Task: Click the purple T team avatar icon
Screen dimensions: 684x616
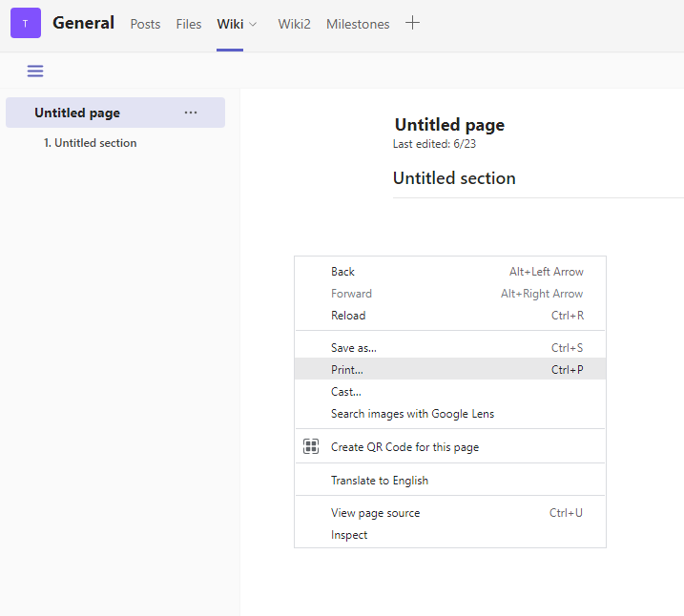Action: pos(26,23)
